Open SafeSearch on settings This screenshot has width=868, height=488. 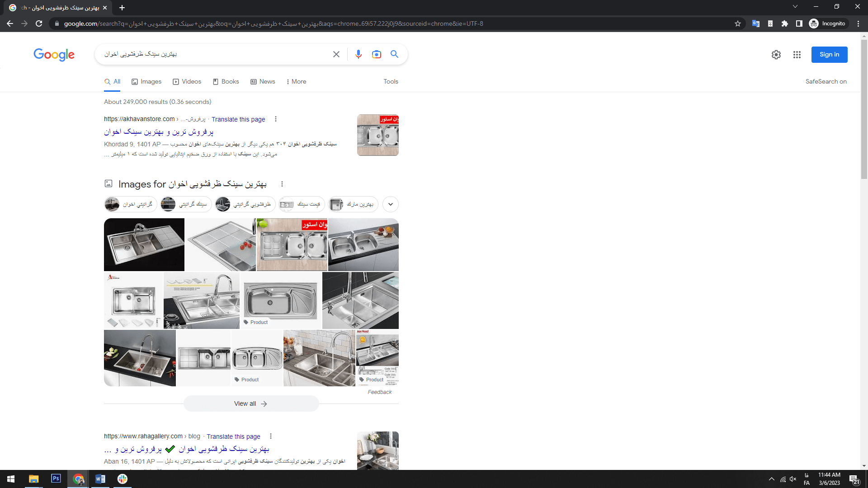point(826,82)
